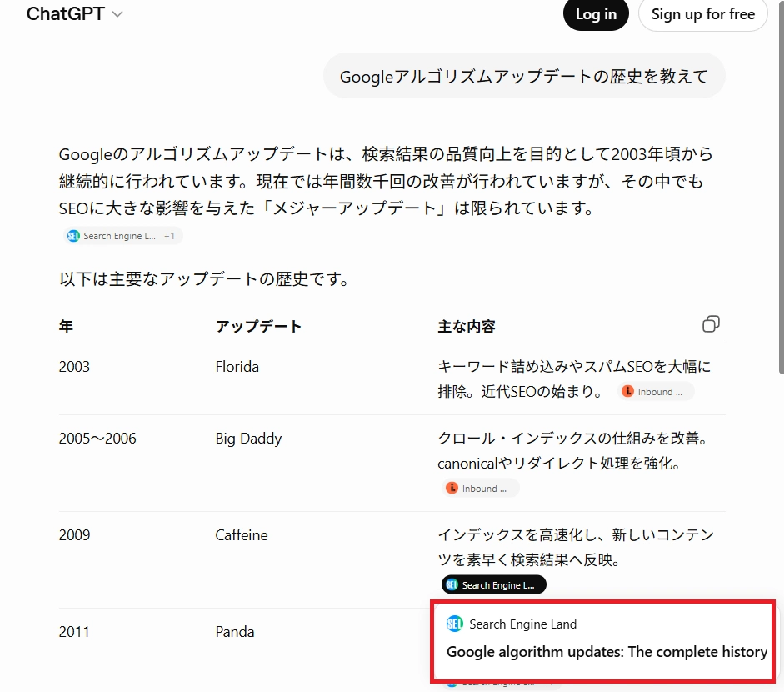784x692 pixels.
Task: Click the SEL logo icon in the popup card
Action: coord(455,624)
